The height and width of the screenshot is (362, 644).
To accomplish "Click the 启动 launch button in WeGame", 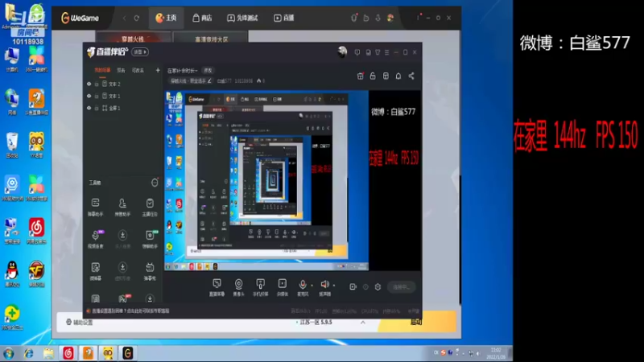I will pos(416,322).
